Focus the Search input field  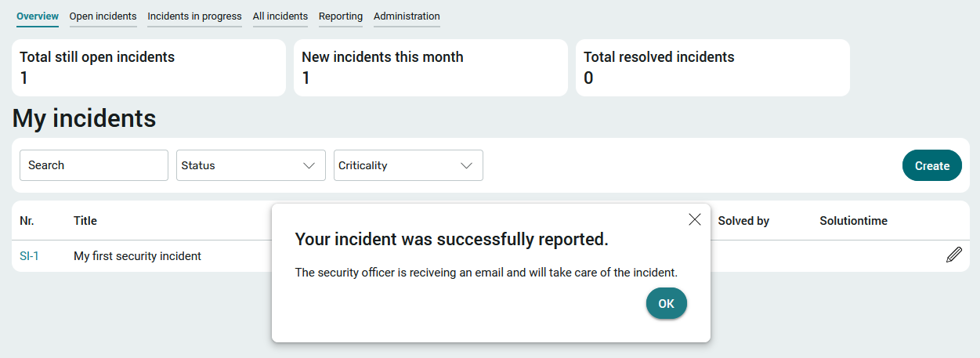(94, 165)
